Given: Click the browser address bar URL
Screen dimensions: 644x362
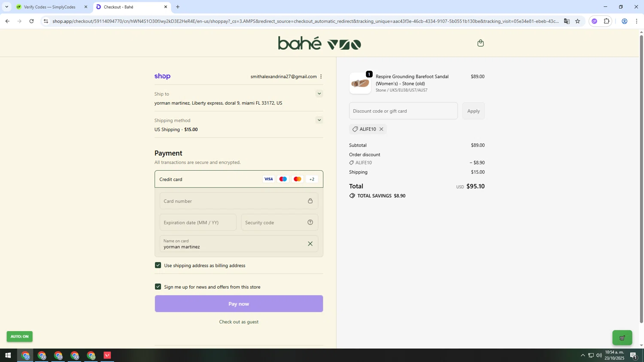Looking at the screenshot, I should point(305,21).
